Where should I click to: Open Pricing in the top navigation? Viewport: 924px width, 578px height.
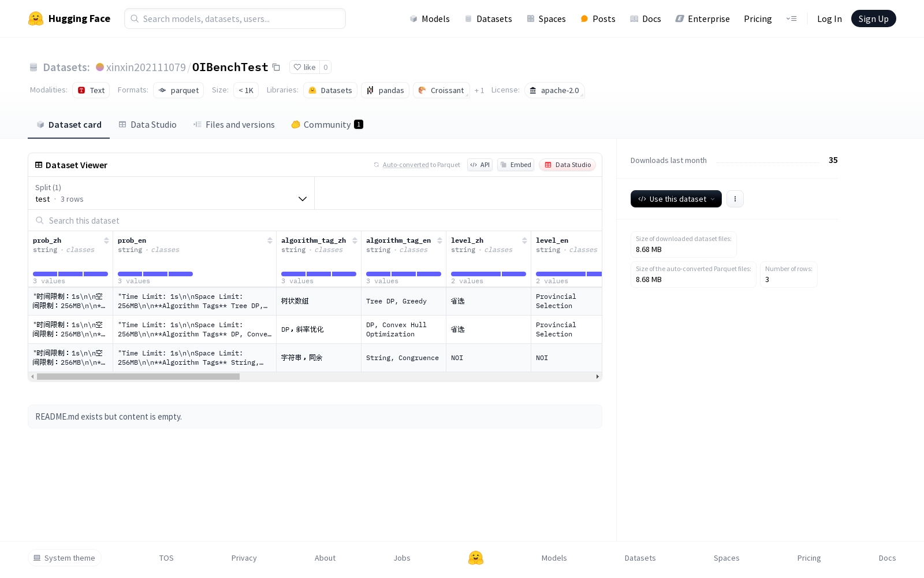(758, 18)
